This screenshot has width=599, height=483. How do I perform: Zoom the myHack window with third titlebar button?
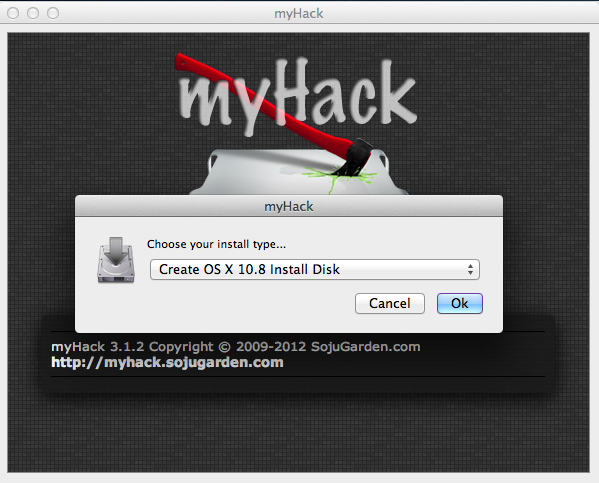[x=53, y=13]
